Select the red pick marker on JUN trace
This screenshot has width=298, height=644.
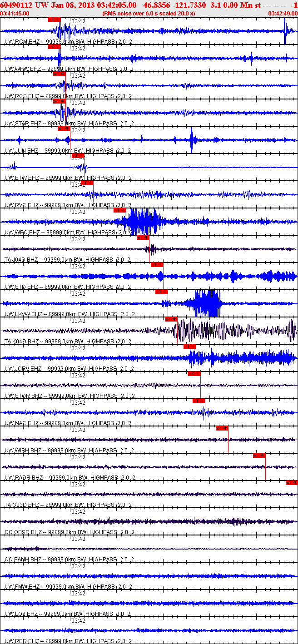point(64,129)
